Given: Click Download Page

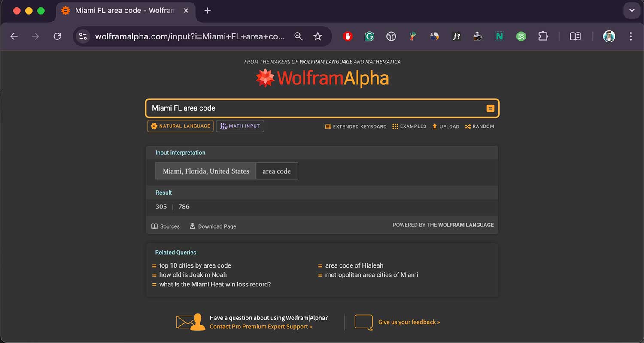Looking at the screenshot, I should pyautogui.click(x=213, y=226).
